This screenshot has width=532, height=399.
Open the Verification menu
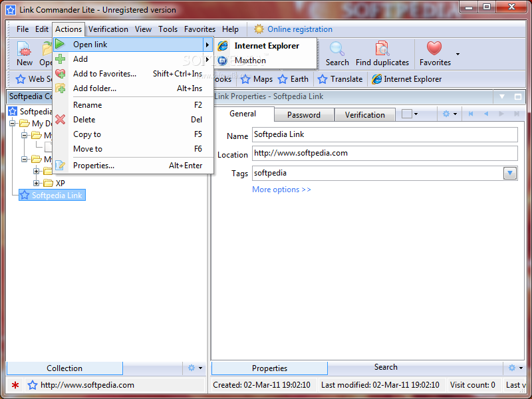point(108,29)
